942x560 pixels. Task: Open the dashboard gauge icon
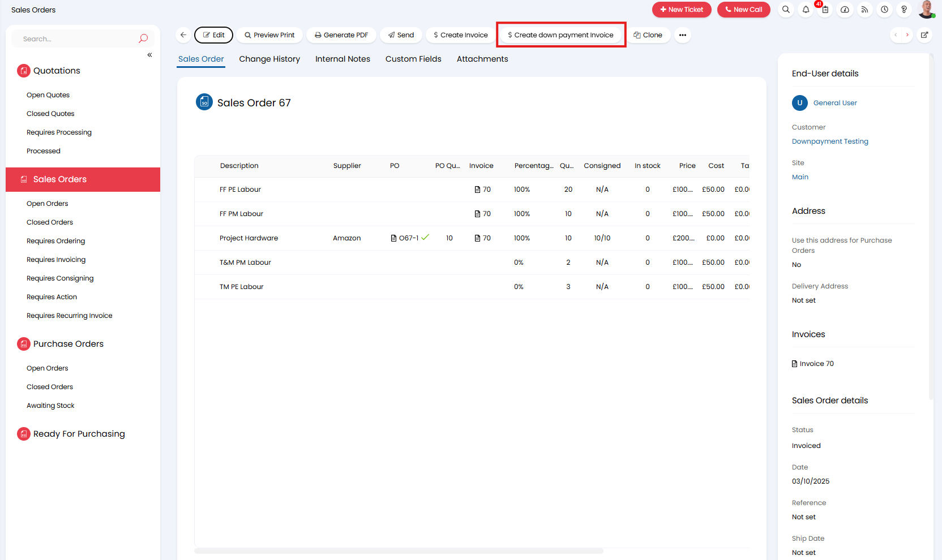pyautogui.click(x=845, y=10)
